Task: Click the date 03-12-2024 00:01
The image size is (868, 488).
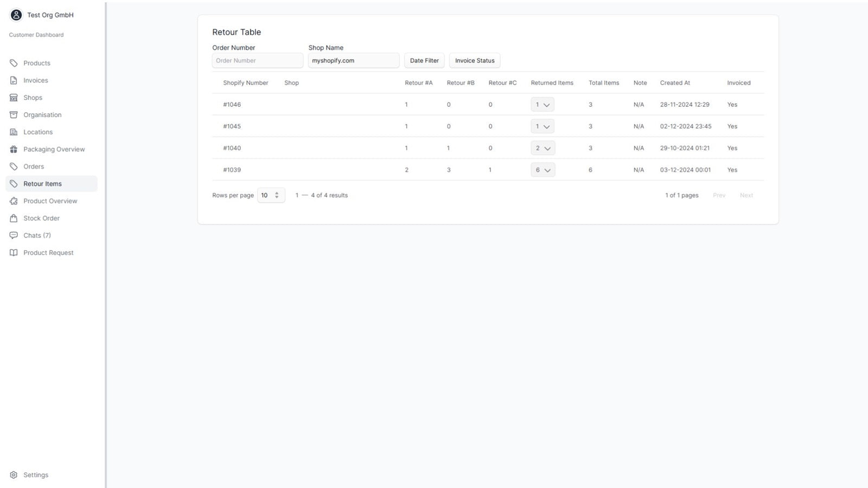Action: pos(685,170)
